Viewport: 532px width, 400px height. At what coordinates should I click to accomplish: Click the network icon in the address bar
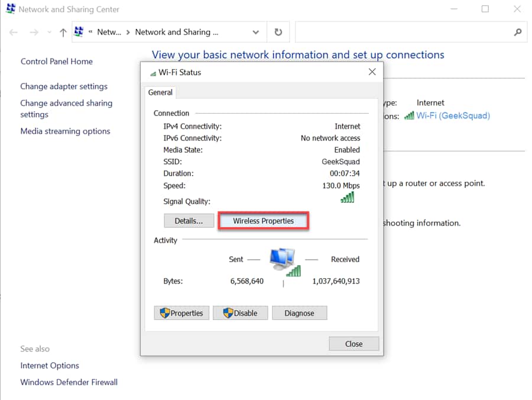click(x=79, y=31)
